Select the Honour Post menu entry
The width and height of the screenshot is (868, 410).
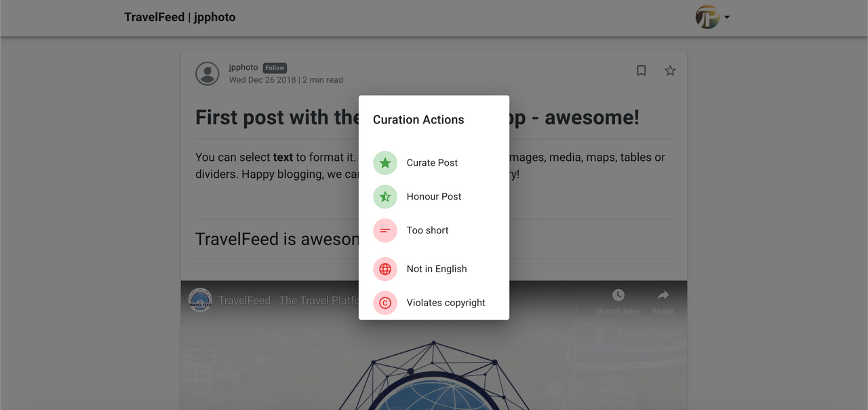(x=434, y=197)
